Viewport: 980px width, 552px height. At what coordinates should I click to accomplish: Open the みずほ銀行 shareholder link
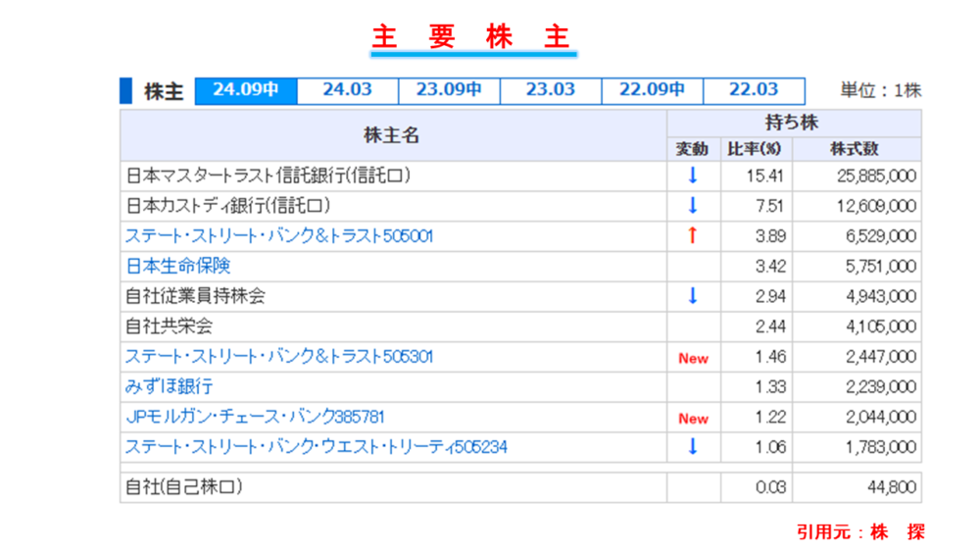click(x=170, y=387)
